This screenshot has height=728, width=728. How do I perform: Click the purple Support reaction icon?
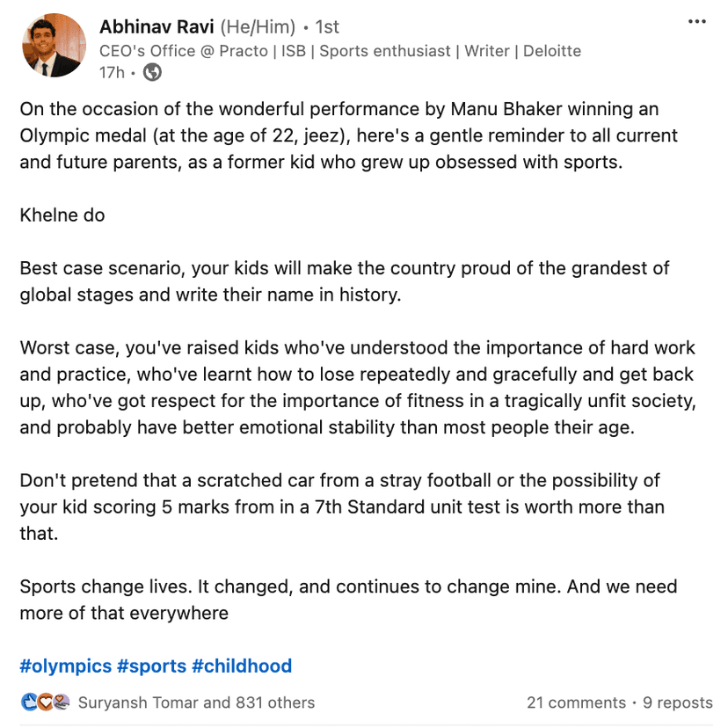pyautogui.click(x=60, y=703)
